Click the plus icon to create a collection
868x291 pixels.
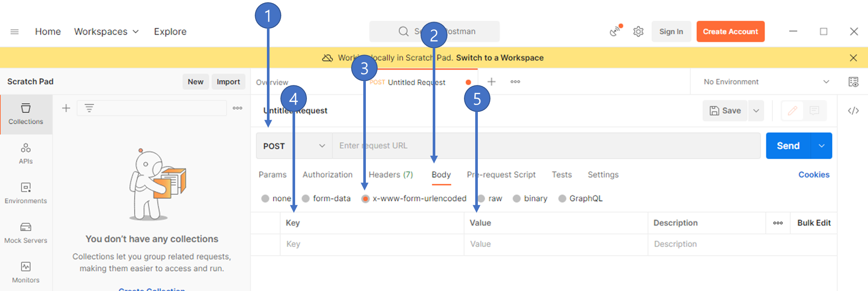(x=66, y=108)
